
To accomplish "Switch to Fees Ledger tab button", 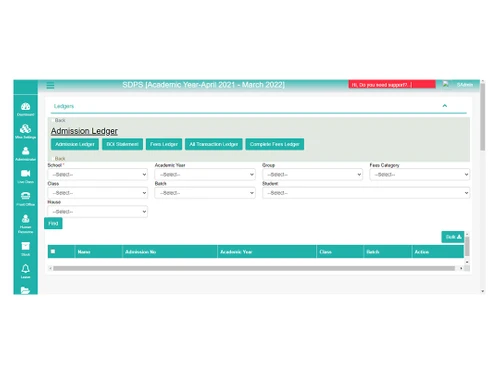I will (x=164, y=144).
